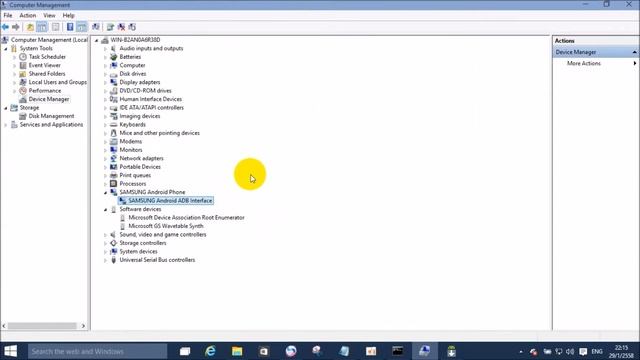The width and height of the screenshot is (640, 360).
Task: Click the ENG language indicator in tray
Action: point(597,351)
